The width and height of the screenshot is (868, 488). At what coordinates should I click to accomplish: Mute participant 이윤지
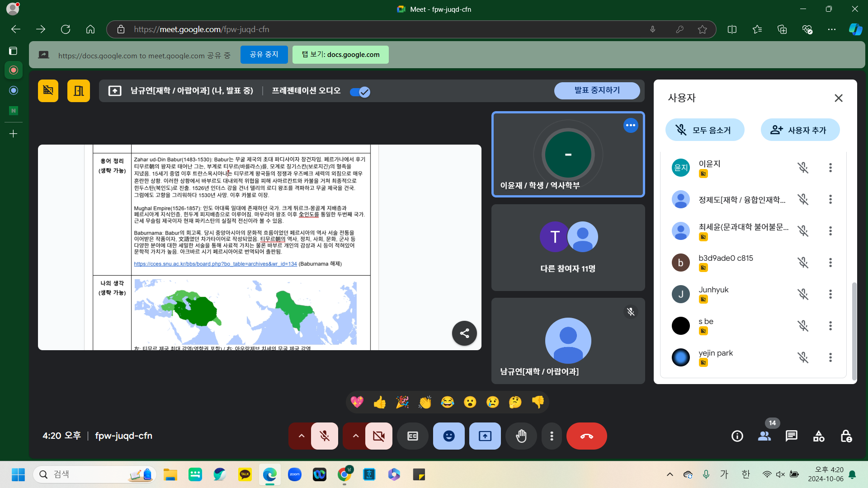coord(803,168)
